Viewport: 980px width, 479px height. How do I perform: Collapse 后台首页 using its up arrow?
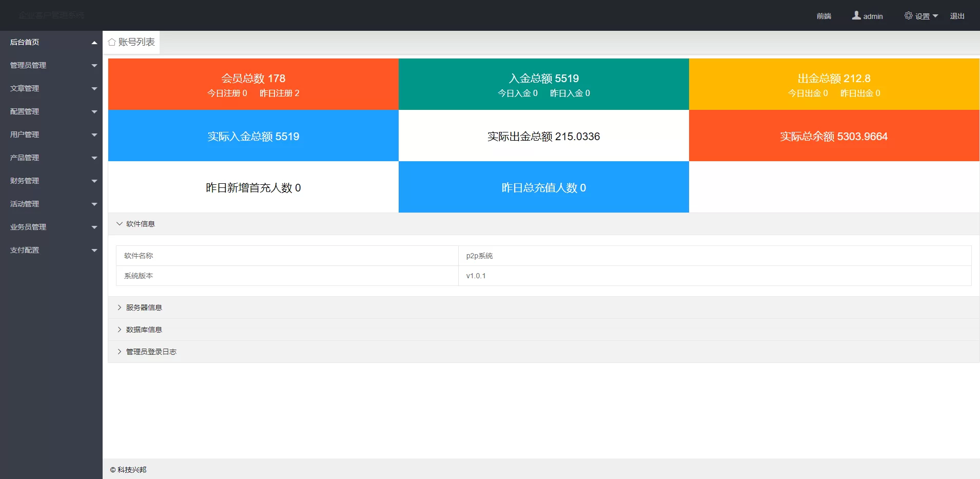[94, 43]
